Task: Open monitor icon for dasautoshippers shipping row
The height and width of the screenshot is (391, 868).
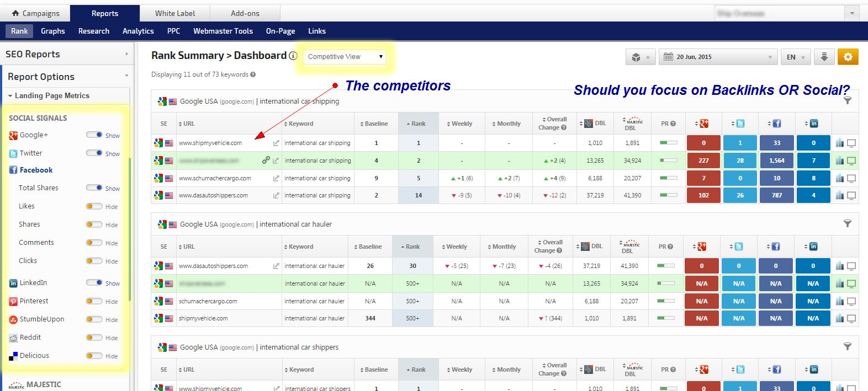Action: tap(851, 196)
